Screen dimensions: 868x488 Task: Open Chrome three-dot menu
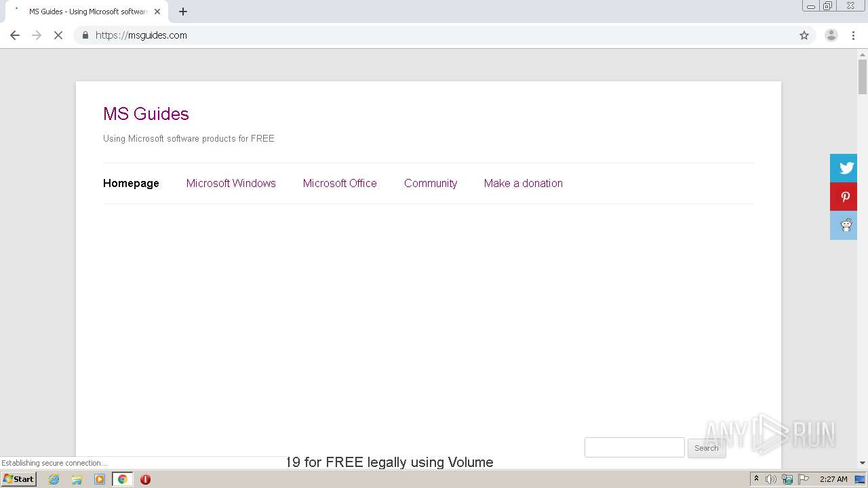coord(853,35)
